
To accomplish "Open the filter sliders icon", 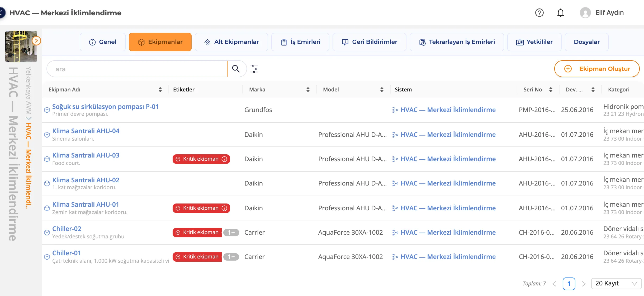I will pos(254,69).
